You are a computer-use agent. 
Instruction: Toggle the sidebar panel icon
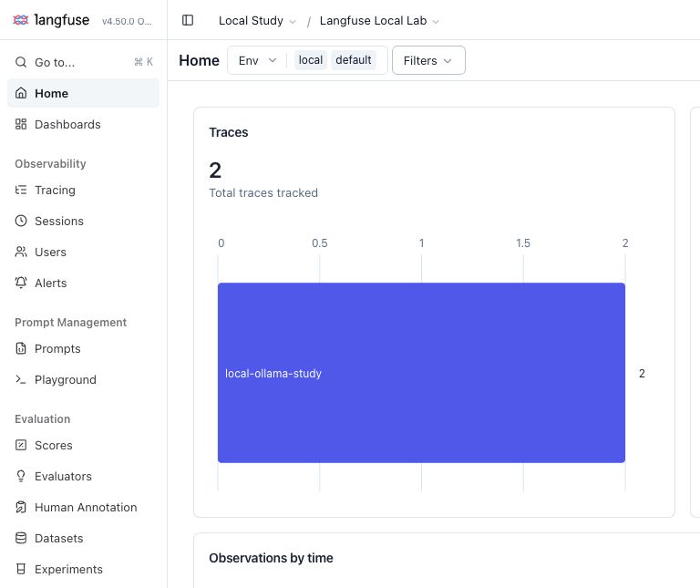(x=188, y=20)
